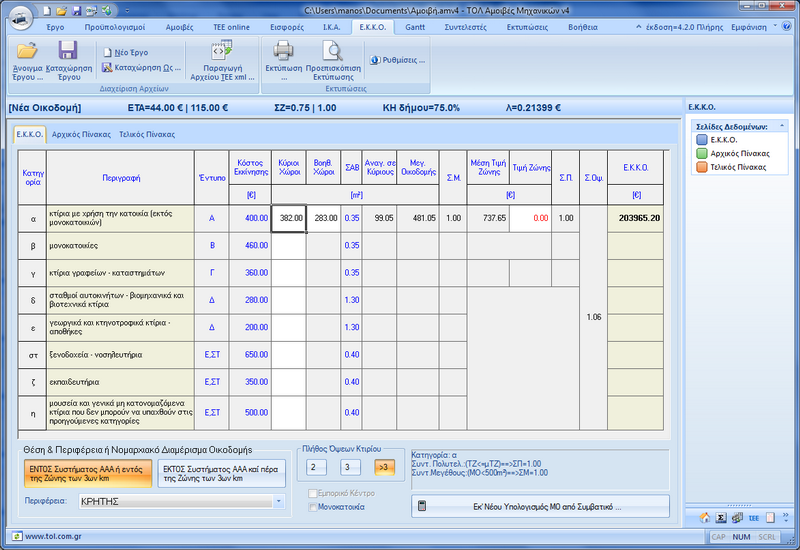Image resolution: width=800 pixels, height=550 pixels.
Task: Click the help icon in top-right corner
Action: click(787, 27)
